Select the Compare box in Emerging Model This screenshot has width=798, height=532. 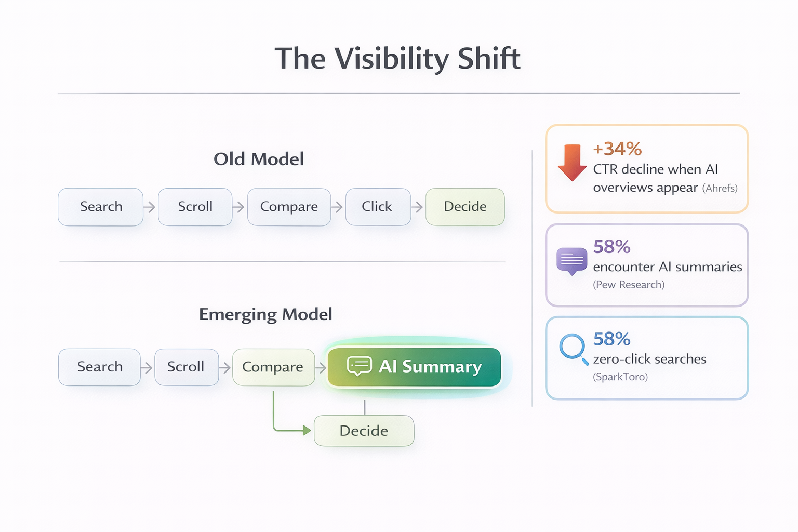click(x=273, y=367)
